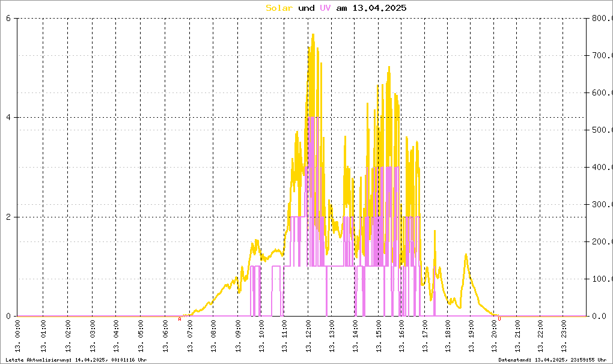Click the time label "13. 12:00"
The width and height of the screenshot is (613, 364).
point(308,336)
